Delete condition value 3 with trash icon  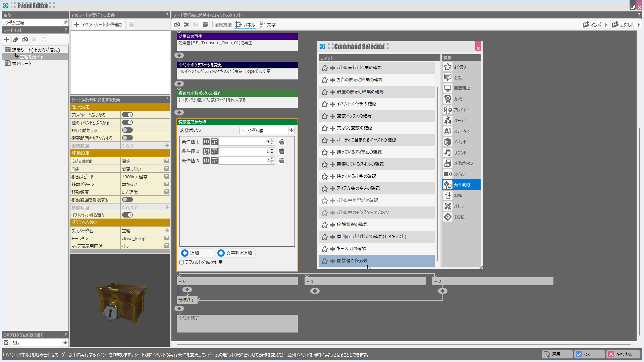282,161
